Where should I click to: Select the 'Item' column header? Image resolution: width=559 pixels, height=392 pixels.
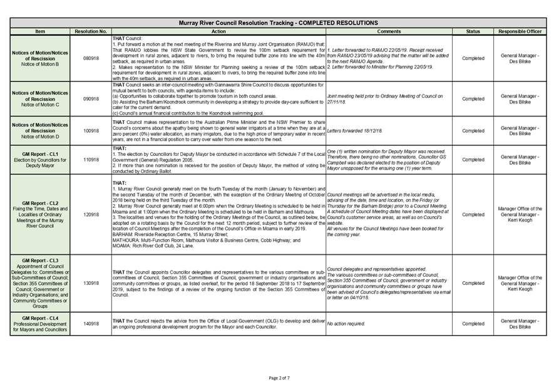pos(39,31)
